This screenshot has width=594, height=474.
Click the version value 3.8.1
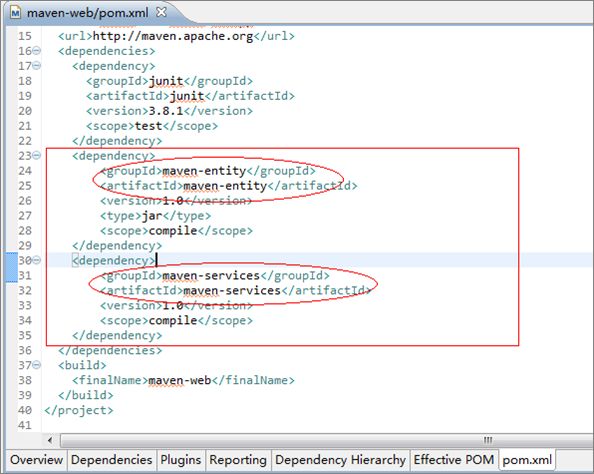coord(166,111)
